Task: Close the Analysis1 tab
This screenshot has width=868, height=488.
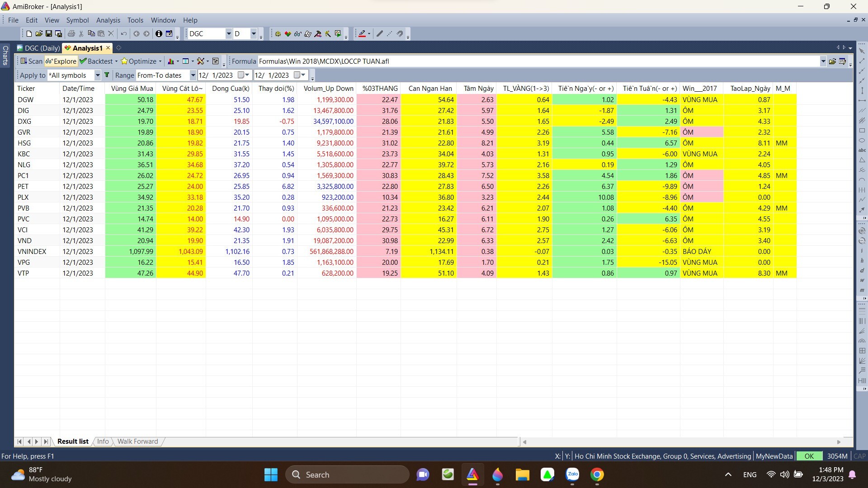Action: 108,48
